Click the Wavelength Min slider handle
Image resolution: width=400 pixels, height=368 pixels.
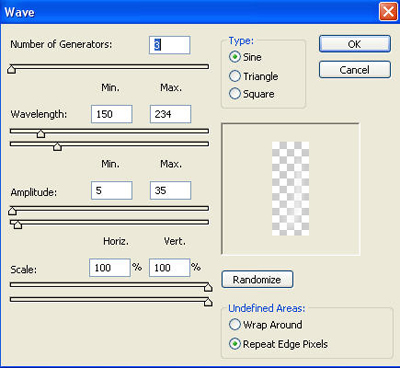(x=41, y=134)
